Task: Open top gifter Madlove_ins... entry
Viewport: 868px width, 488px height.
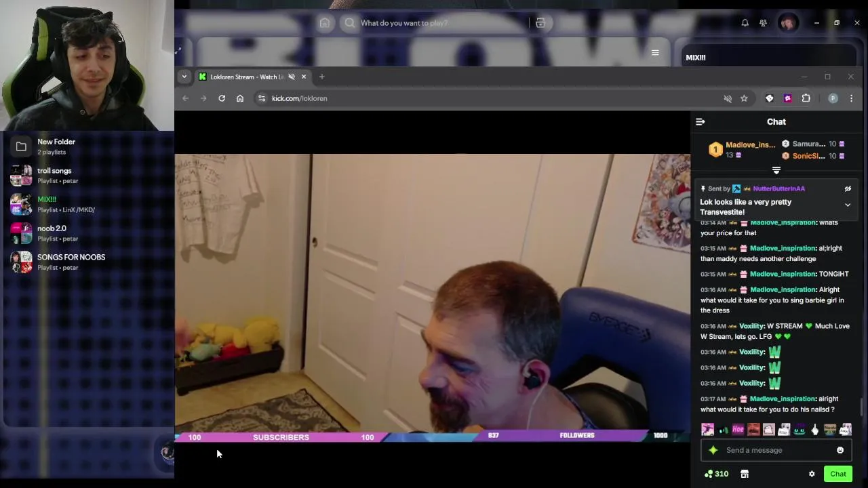Action: [742, 150]
